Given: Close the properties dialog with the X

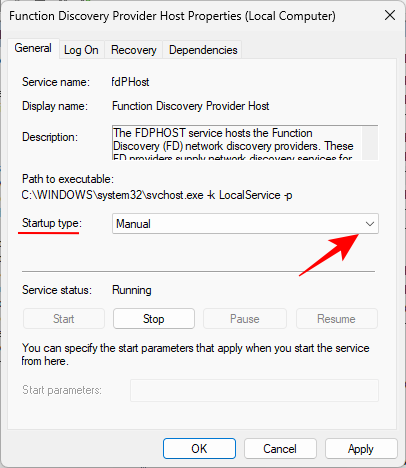Looking at the screenshot, I should pos(390,15).
